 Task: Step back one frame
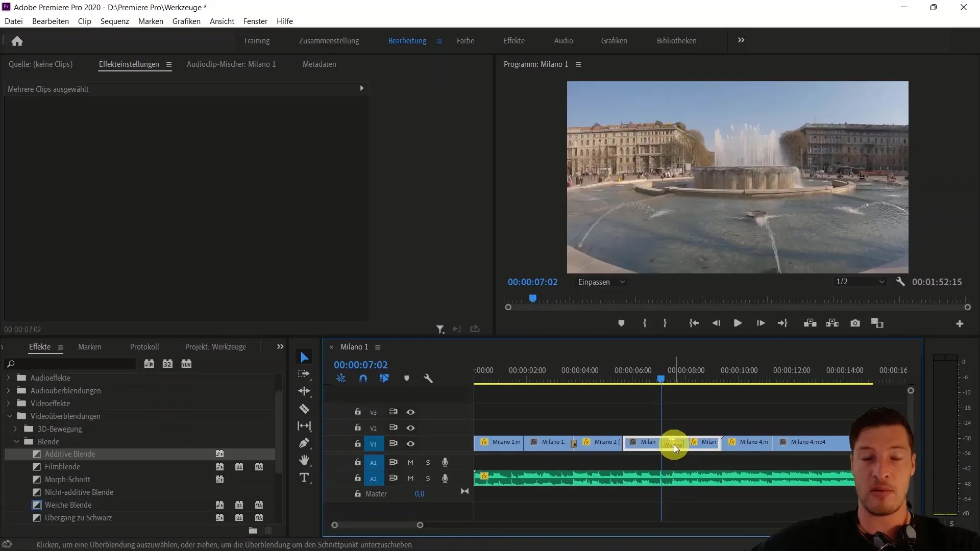click(716, 323)
